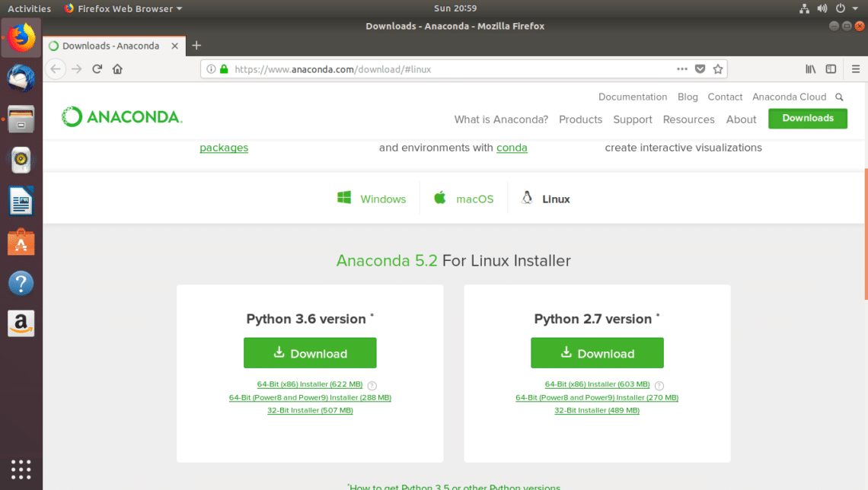Click the Home button in toolbar
The height and width of the screenshot is (490, 868).
(117, 69)
